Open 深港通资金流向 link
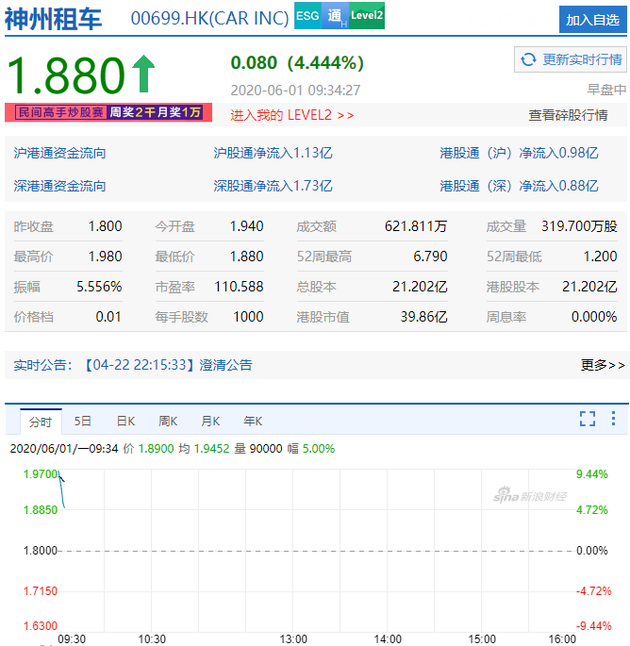Screen dimensions: 630x646 pos(60,186)
